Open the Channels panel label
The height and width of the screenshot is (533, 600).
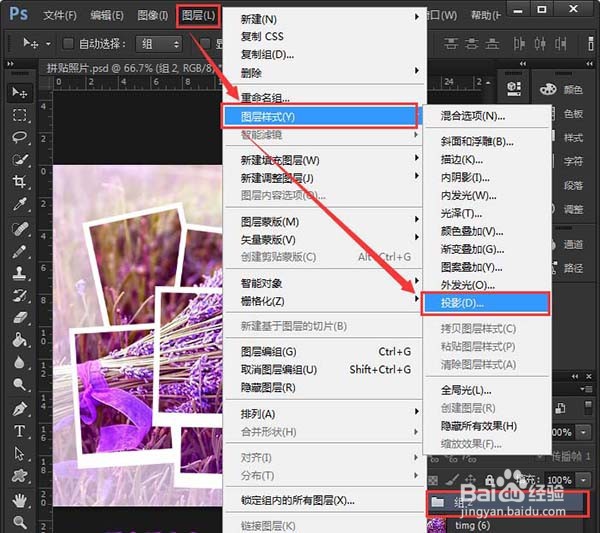point(573,244)
